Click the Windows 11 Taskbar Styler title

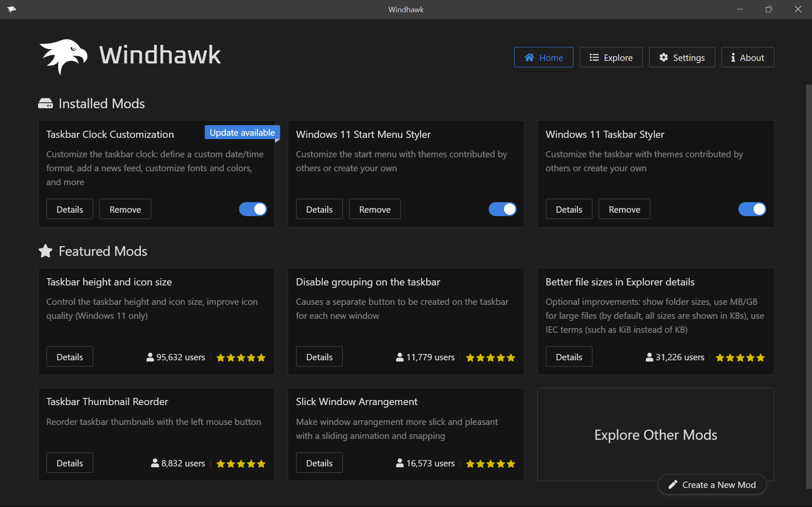click(x=605, y=134)
